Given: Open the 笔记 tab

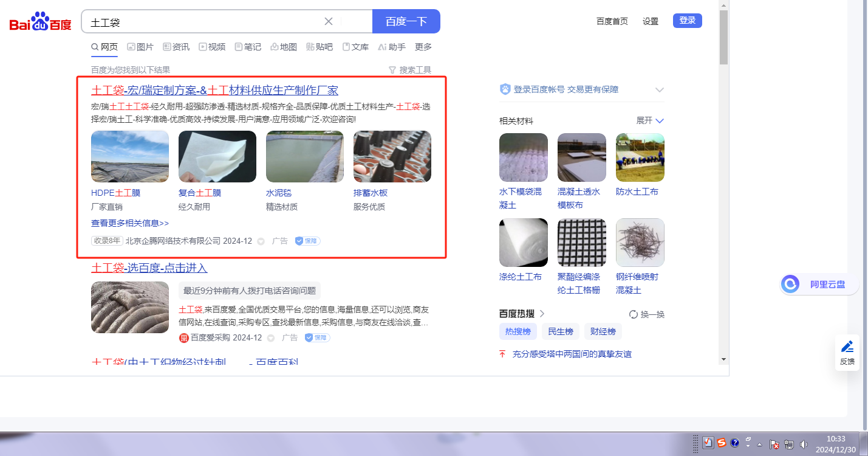Looking at the screenshot, I should [x=248, y=47].
